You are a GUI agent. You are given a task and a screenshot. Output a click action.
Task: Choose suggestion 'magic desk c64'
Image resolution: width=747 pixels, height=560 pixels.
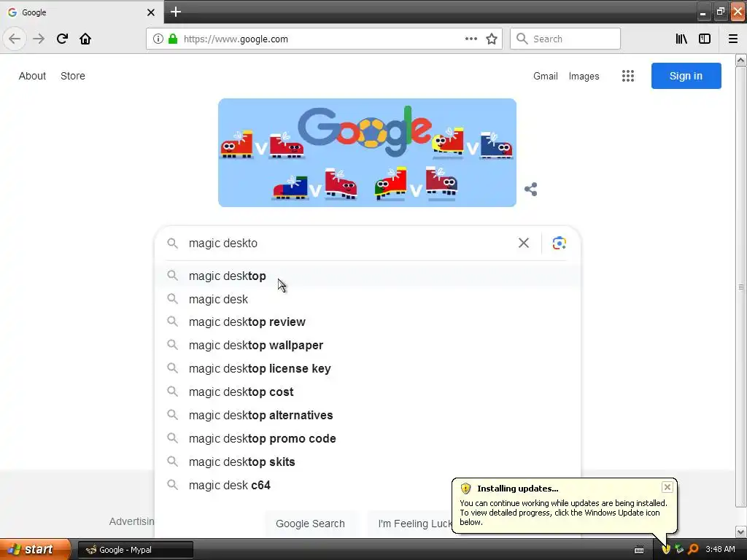tap(368, 485)
